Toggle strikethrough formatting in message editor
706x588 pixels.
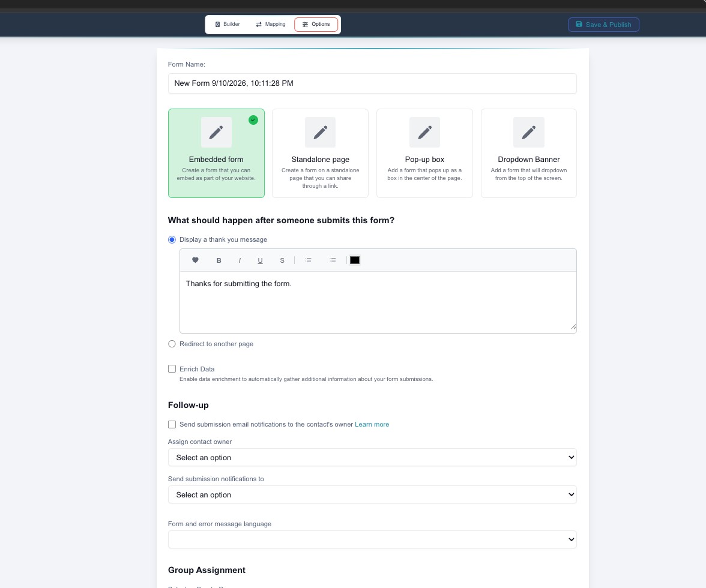click(282, 260)
